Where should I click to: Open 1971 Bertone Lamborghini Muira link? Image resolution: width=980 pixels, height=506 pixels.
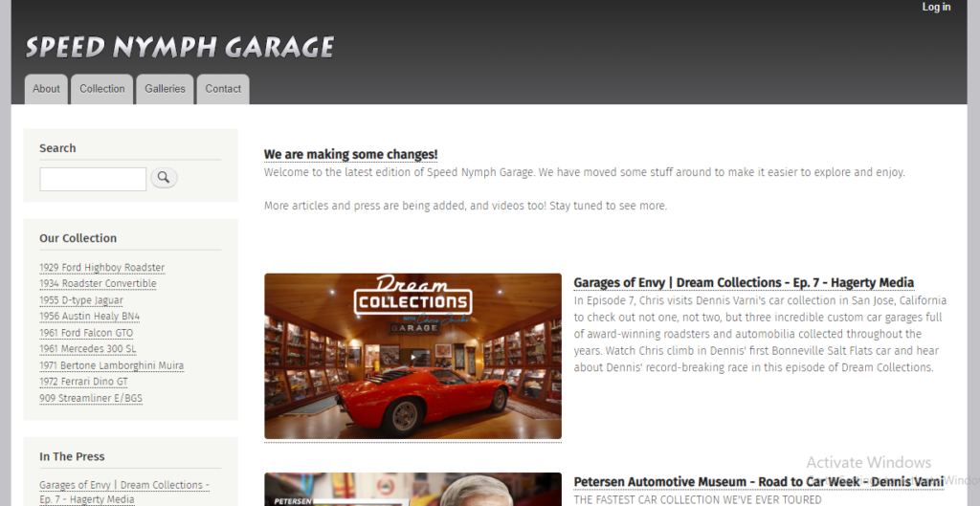click(112, 365)
